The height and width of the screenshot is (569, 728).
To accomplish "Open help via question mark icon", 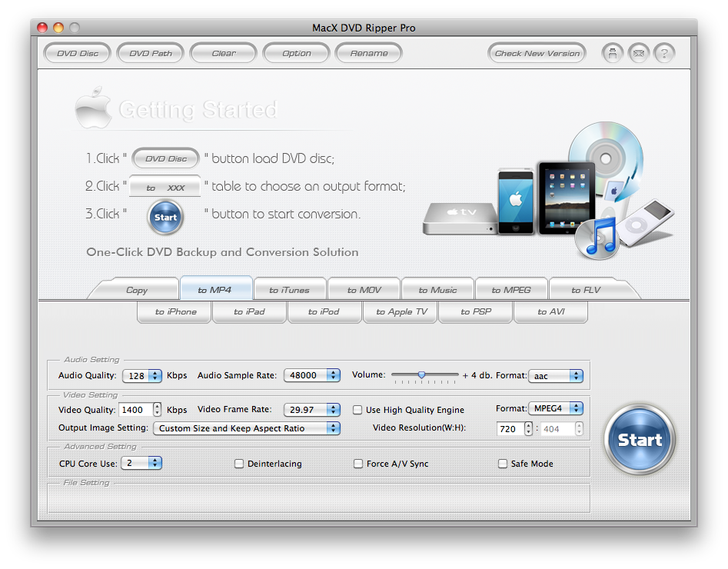I will (664, 53).
